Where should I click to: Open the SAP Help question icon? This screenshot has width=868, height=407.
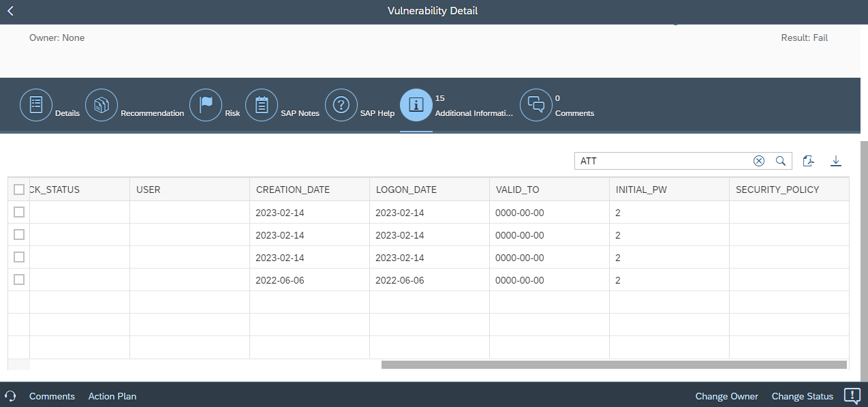point(341,105)
